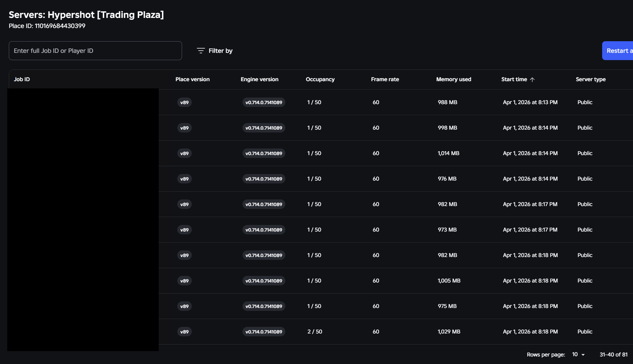Focus the Job ID or Player ID search field

pos(95,51)
